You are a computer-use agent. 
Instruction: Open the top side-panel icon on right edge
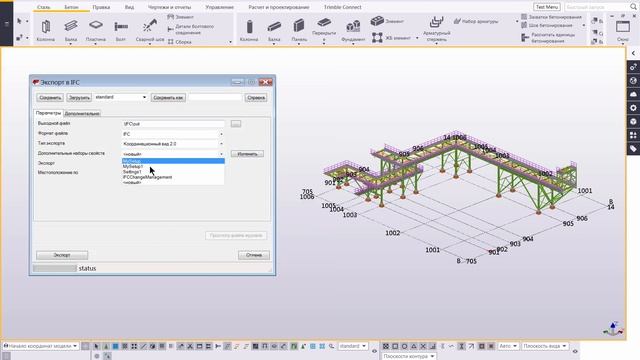pyautogui.click(x=633, y=67)
